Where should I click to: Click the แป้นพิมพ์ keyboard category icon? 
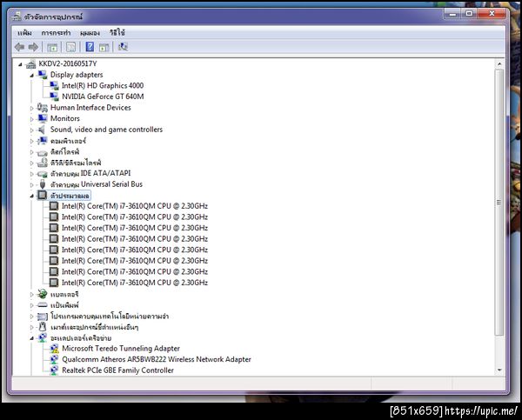click(x=43, y=305)
